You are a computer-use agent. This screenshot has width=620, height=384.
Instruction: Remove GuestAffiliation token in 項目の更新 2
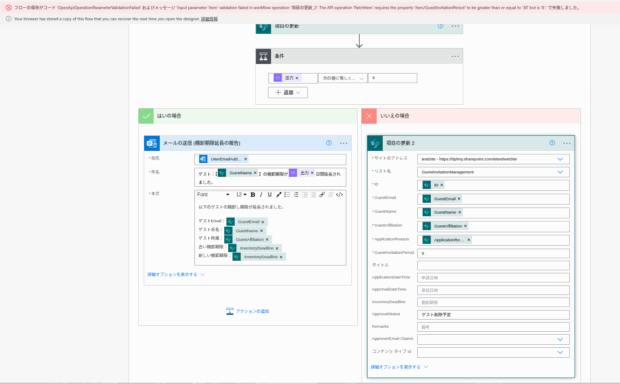click(465, 226)
